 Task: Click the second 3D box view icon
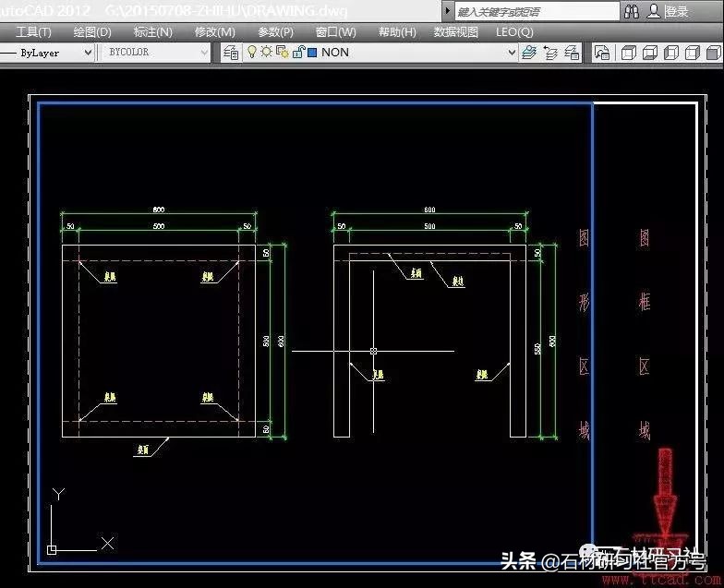pos(650,53)
